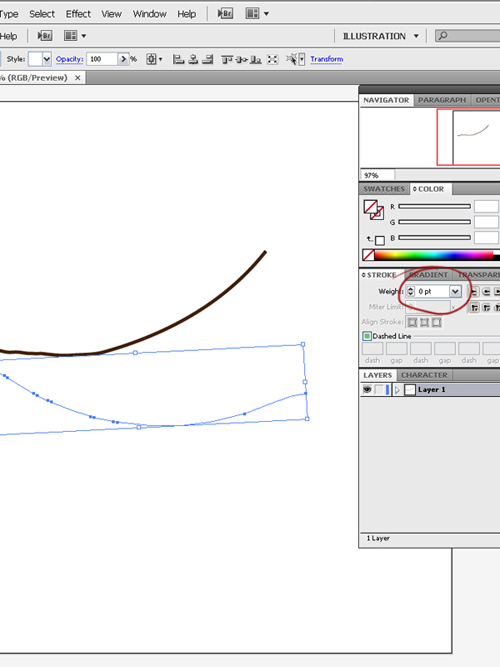Screen dimensions: 500x667
Task: Click the Opacity value field showing 100
Action: (102, 59)
